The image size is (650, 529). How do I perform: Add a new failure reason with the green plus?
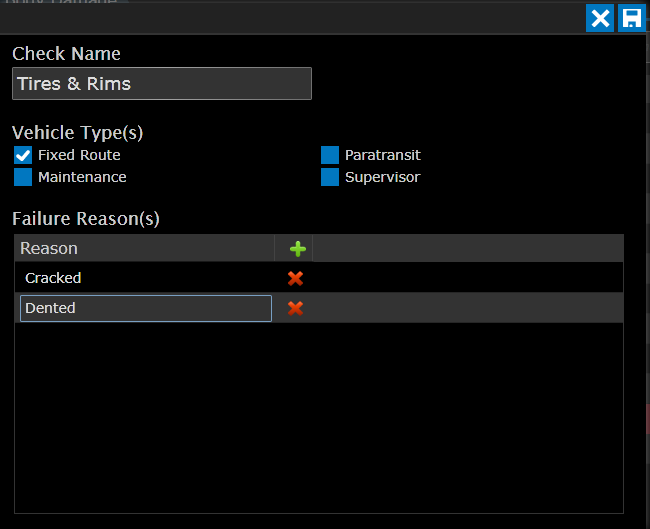click(296, 249)
